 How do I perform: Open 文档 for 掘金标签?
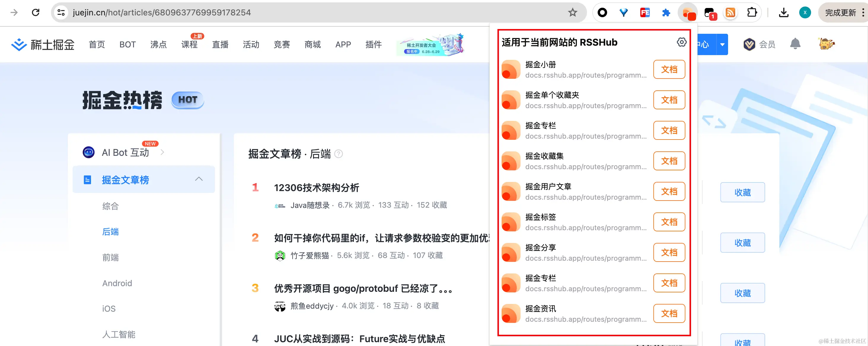[669, 222]
